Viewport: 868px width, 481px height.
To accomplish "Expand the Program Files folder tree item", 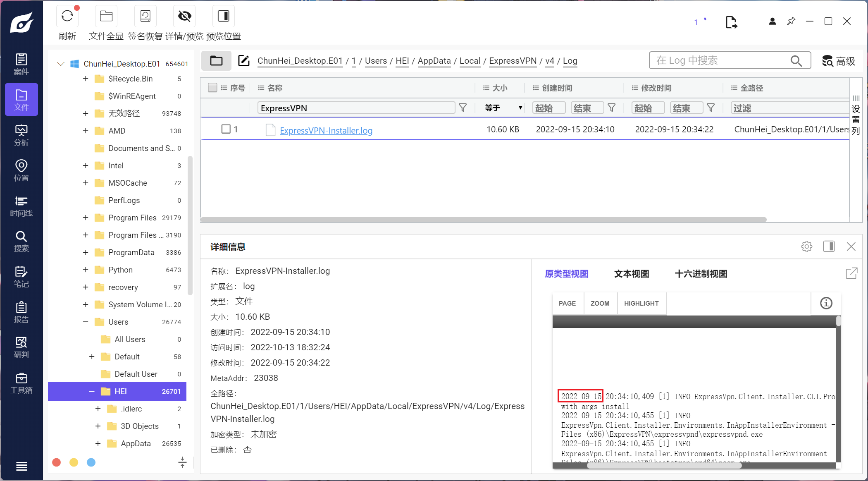I will coord(85,218).
